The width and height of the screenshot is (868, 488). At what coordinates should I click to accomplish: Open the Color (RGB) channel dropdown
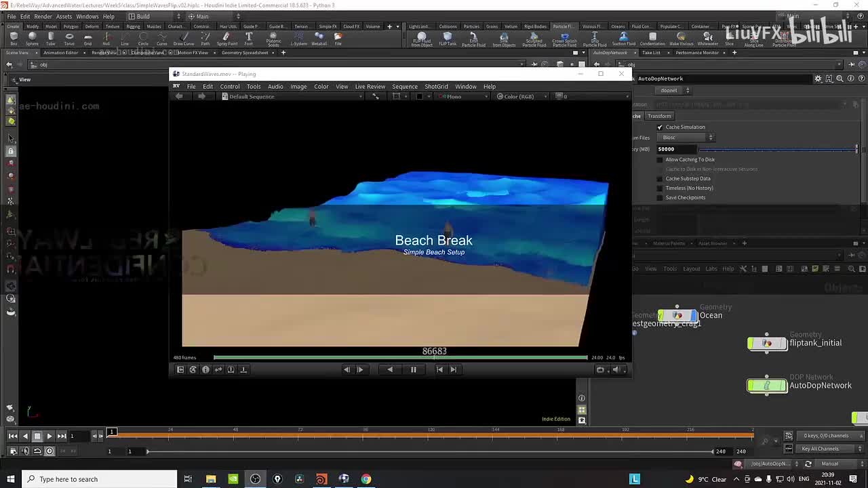[x=519, y=96]
